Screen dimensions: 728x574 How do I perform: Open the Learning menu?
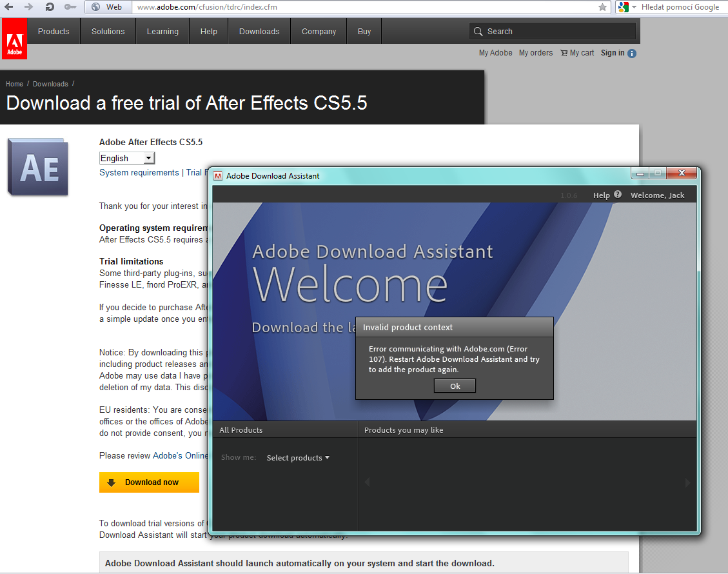[x=162, y=31]
